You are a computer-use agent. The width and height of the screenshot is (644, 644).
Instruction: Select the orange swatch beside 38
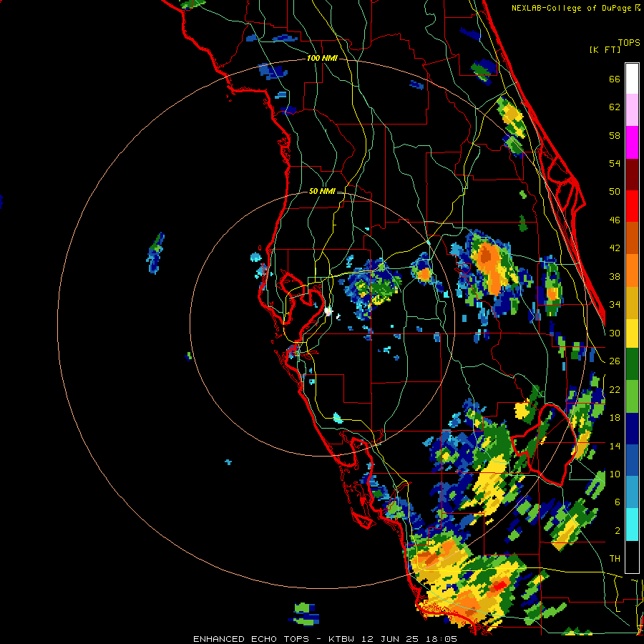[632, 270]
